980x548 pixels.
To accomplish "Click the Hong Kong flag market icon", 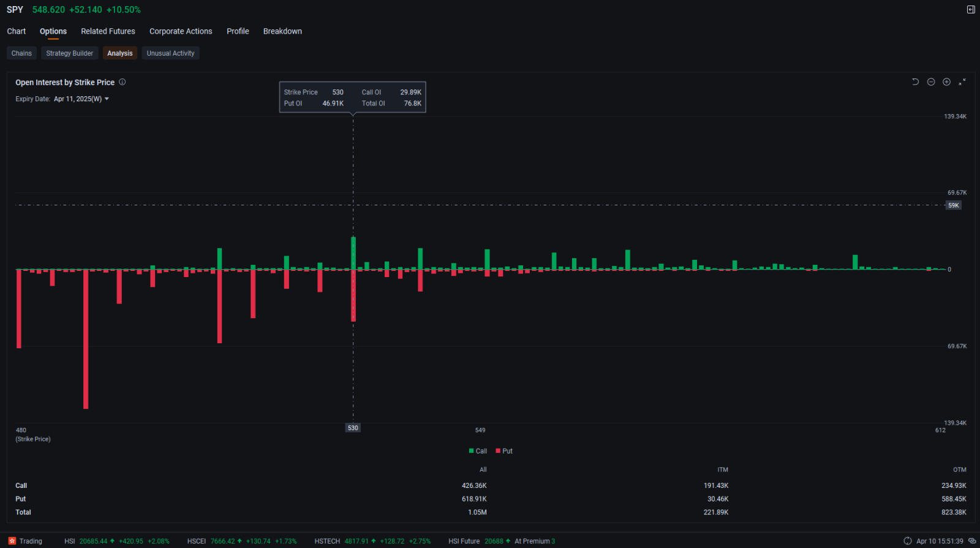I will (x=12, y=541).
